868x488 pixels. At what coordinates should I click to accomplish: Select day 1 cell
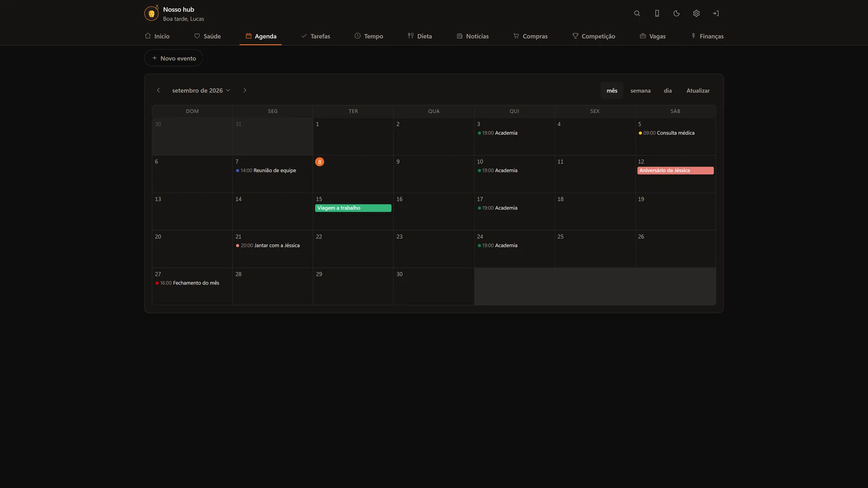click(353, 136)
